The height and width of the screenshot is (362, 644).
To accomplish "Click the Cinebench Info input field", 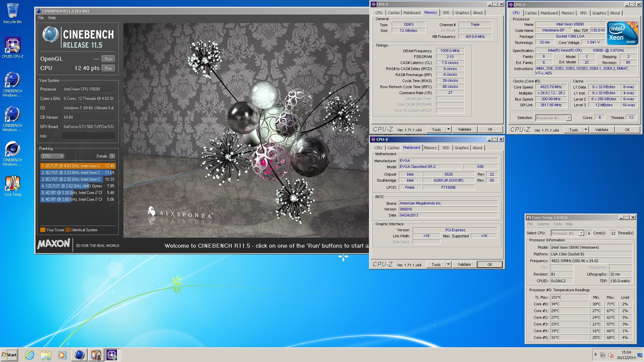I will (89, 136).
